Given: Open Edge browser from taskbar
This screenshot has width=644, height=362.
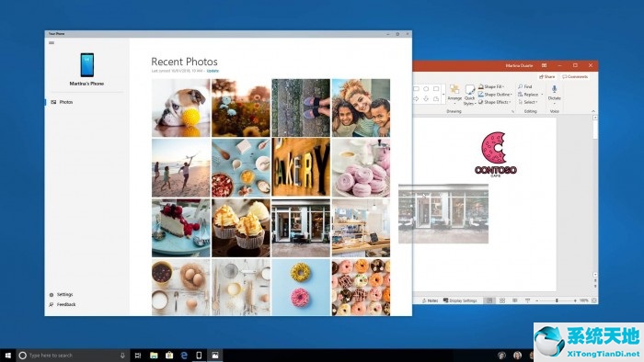Looking at the screenshot, I should [184, 356].
